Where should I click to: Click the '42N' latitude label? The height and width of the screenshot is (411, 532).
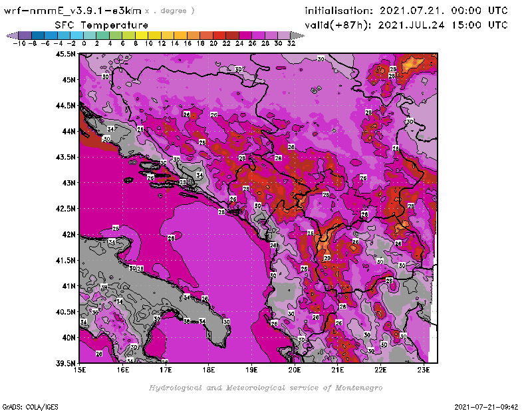68,235
